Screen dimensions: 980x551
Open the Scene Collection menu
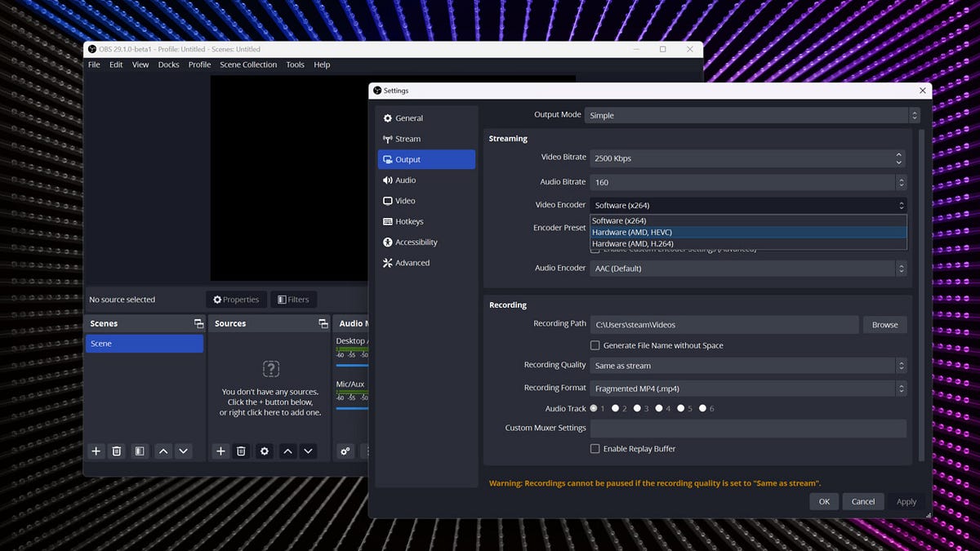(x=248, y=64)
